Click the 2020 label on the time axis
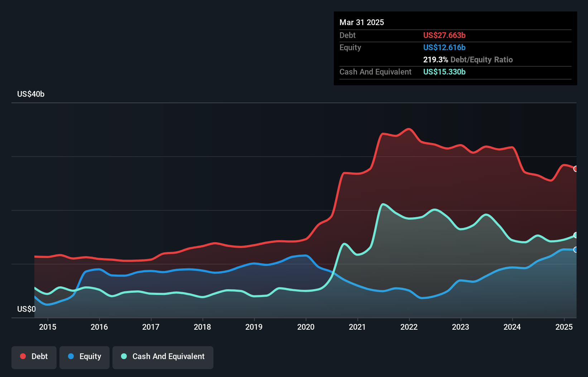The image size is (588, 377). click(306, 327)
